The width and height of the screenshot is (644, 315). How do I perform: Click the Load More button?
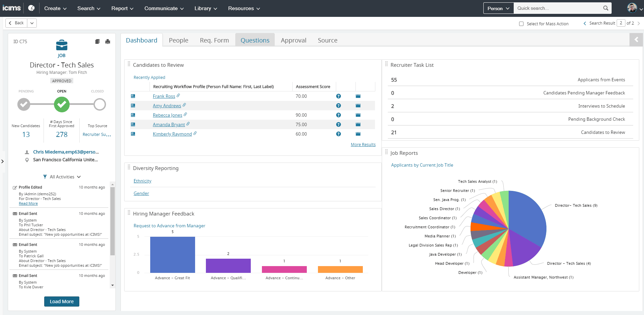[x=61, y=301]
